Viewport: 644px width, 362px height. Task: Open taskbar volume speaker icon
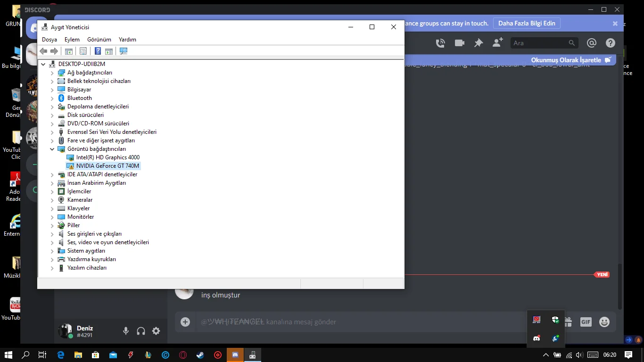579,355
